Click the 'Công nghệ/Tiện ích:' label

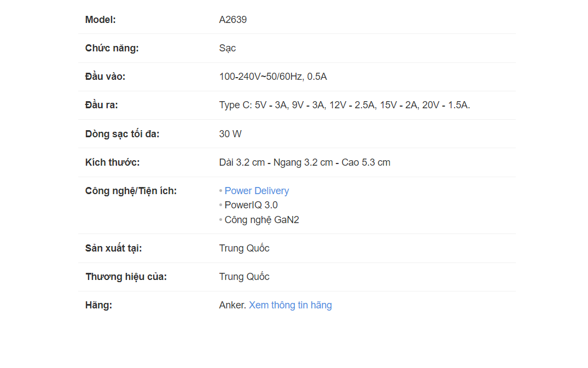pos(131,191)
